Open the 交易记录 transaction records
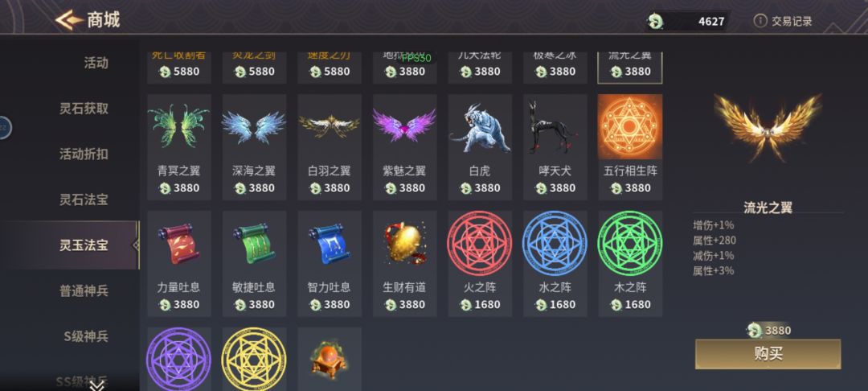 [783, 22]
